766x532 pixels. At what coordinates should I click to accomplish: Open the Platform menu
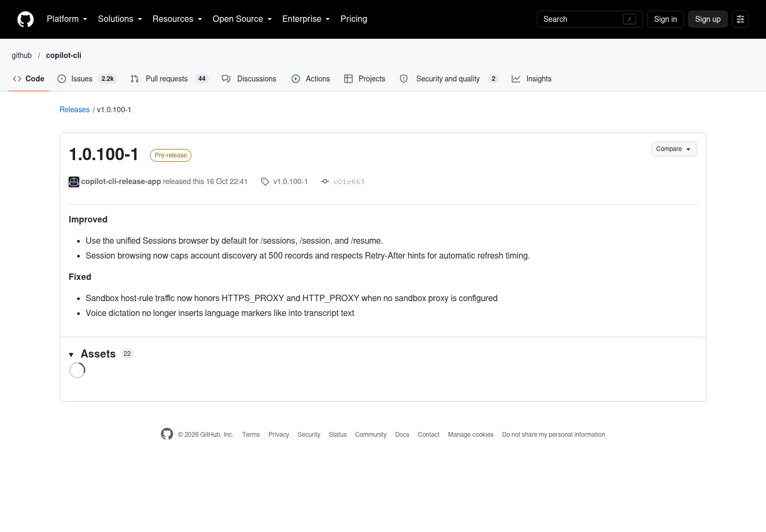point(67,19)
